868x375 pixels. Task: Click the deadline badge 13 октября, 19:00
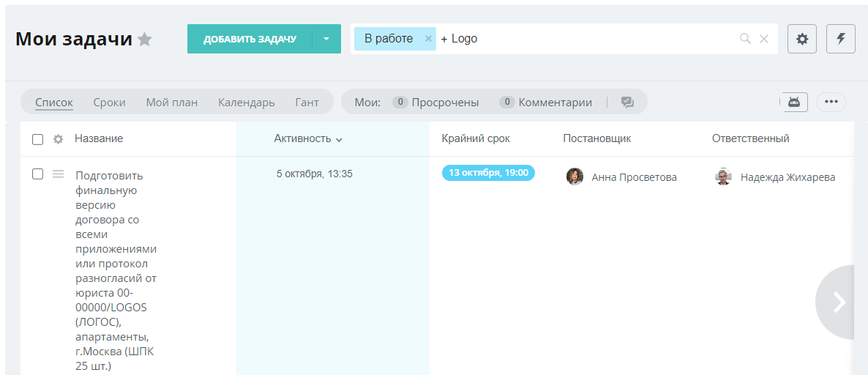pyautogui.click(x=488, y=173)
